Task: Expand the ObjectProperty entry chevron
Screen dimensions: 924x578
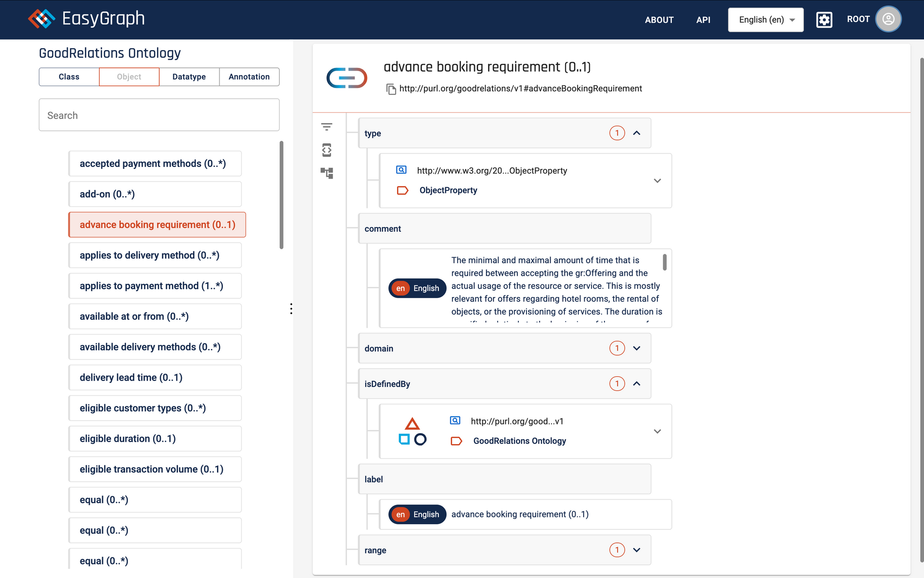Action: tap(657, 181)
